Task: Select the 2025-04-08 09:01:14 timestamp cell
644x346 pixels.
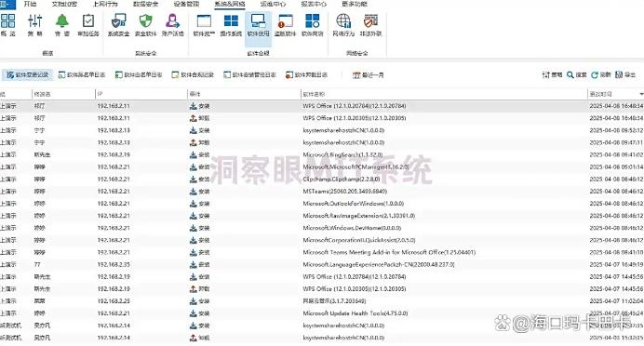Action: click(x=616, y=167)
